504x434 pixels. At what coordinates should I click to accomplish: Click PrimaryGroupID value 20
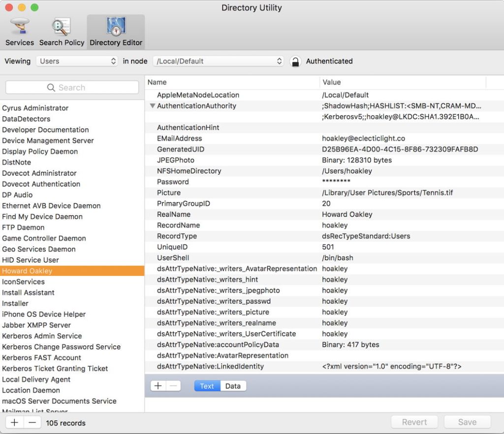[x=326, y=203]
